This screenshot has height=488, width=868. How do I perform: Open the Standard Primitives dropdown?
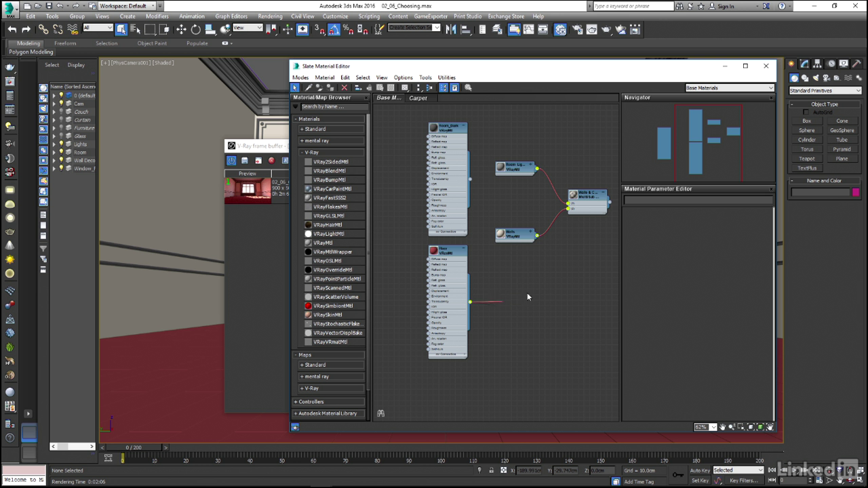pyautogui.click(x=825, y=91)
